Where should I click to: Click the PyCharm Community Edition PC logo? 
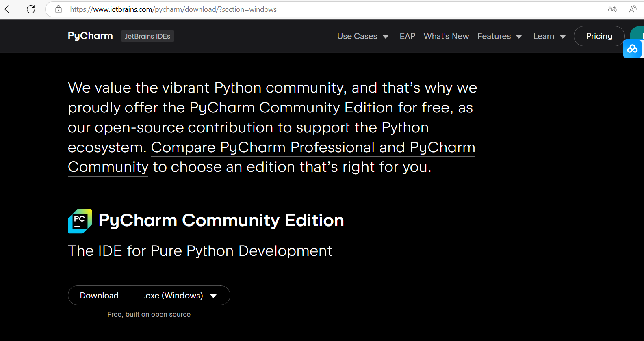(80, 221)
